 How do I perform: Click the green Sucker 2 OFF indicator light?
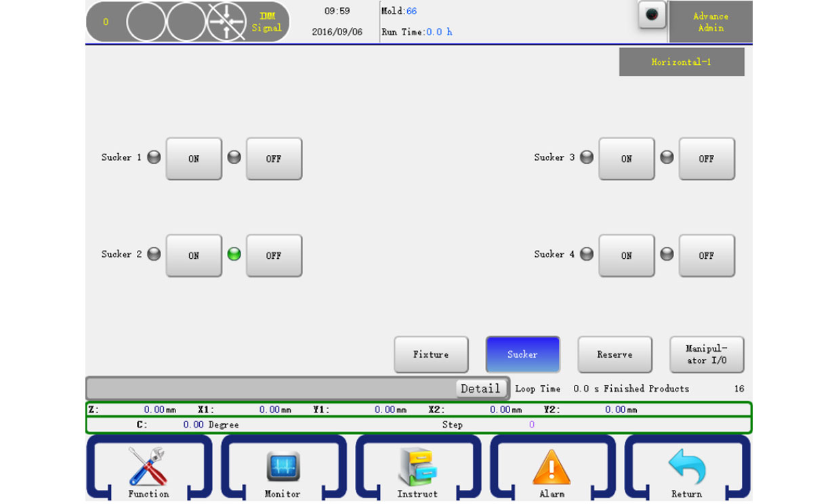(x=234, y=254)
